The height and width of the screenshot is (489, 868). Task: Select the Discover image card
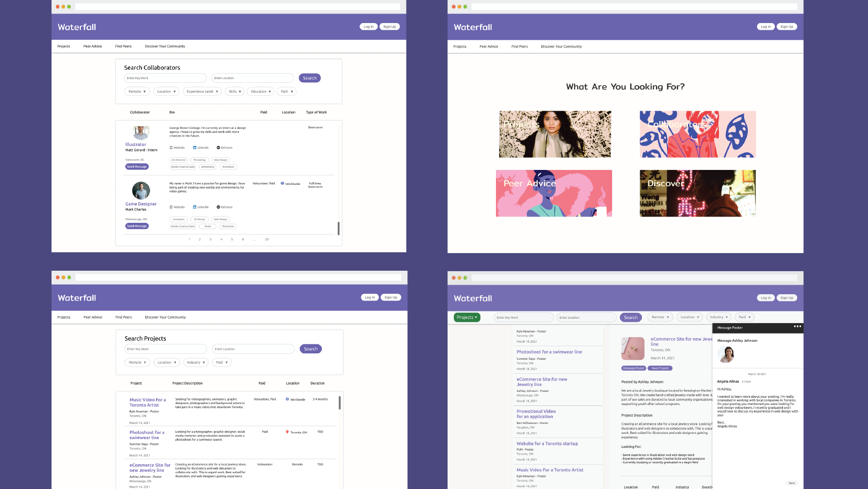pyautogui.click(x=698, y=193)
